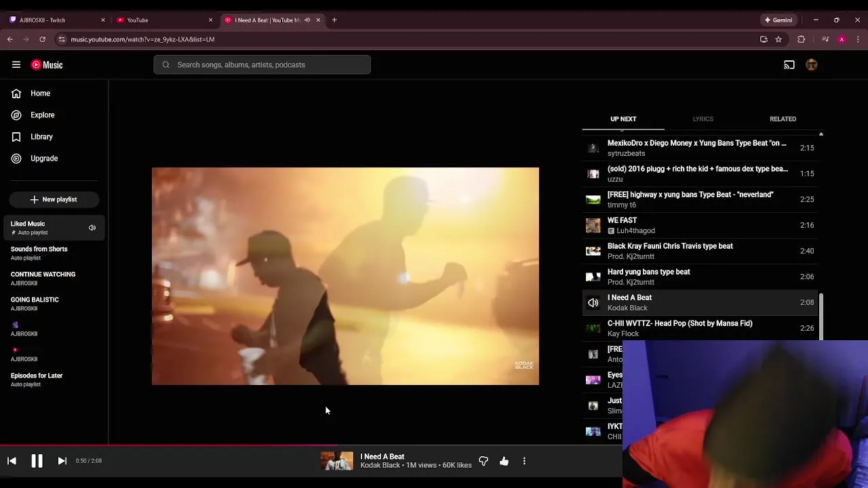Play Hard yung bans type beat
The width and height of the screenshot is (868, 488).
point(700,277)
